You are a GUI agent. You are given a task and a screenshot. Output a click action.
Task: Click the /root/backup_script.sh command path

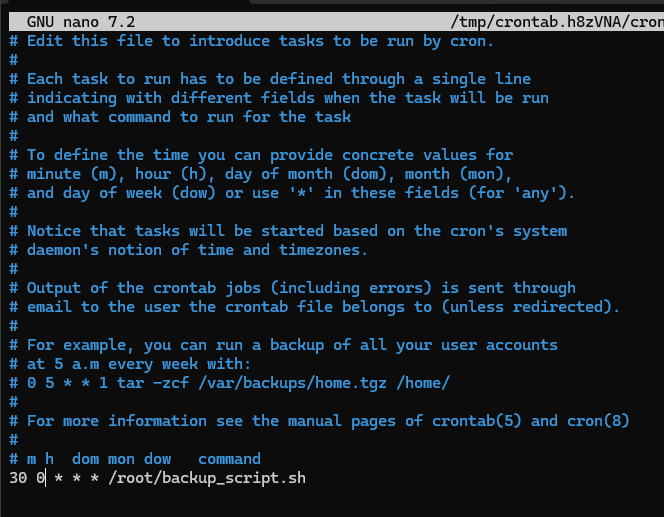tap(207, 478)
